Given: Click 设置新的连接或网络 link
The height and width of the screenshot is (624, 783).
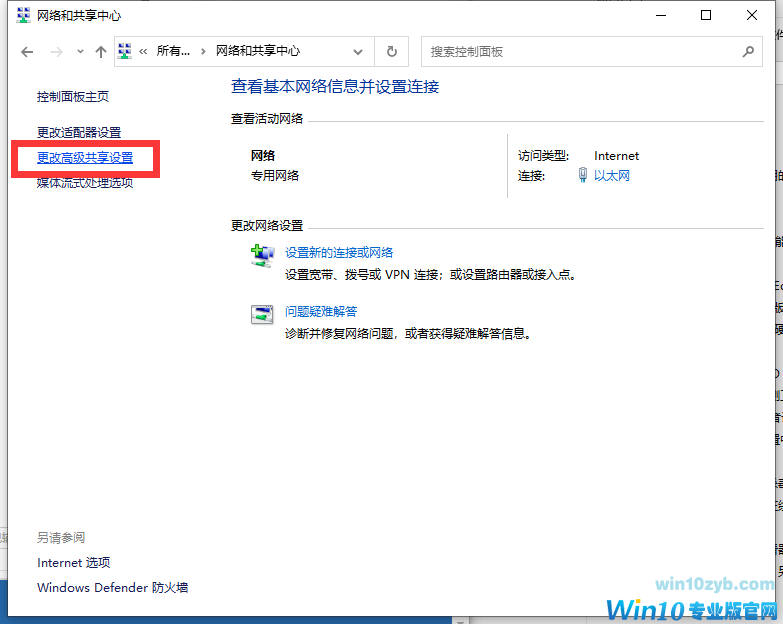Looking at the screenshot, I should tap(339, 253).
